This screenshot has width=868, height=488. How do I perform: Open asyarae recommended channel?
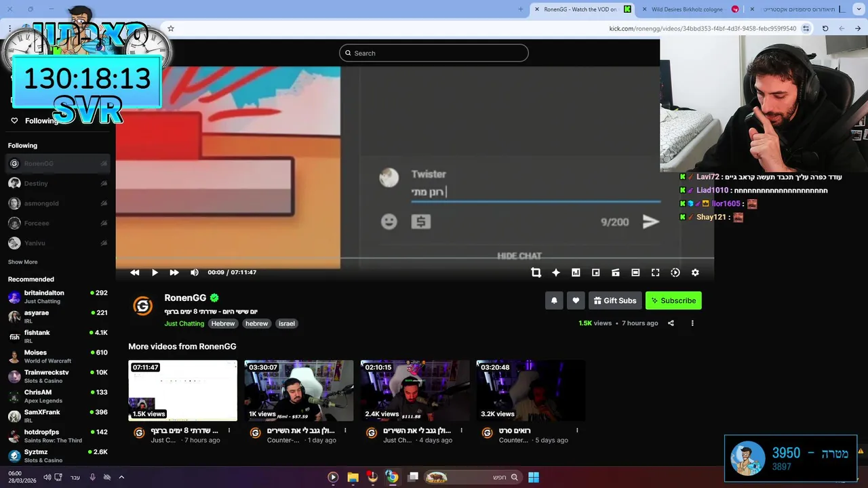[58, 317]
